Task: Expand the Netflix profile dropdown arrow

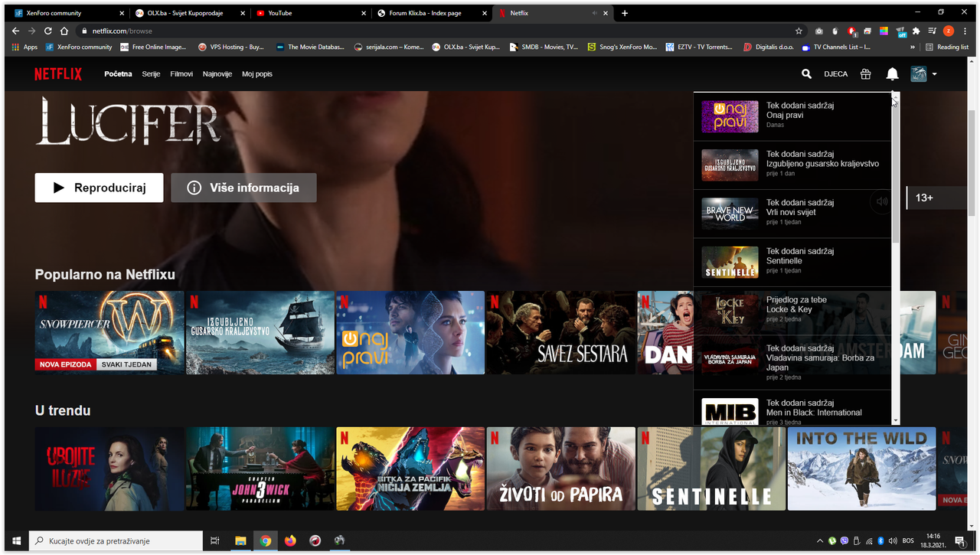Action: (x=935, y=74)
